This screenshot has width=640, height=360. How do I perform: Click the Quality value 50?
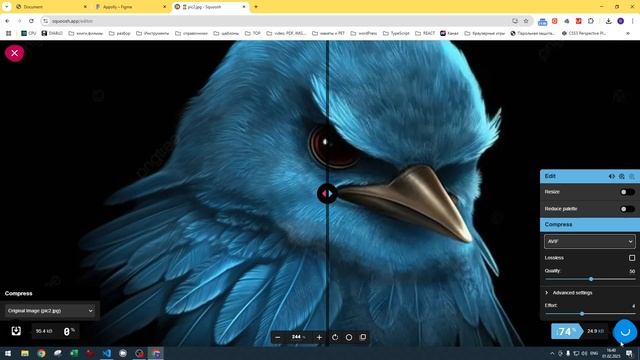pos(632,271)
